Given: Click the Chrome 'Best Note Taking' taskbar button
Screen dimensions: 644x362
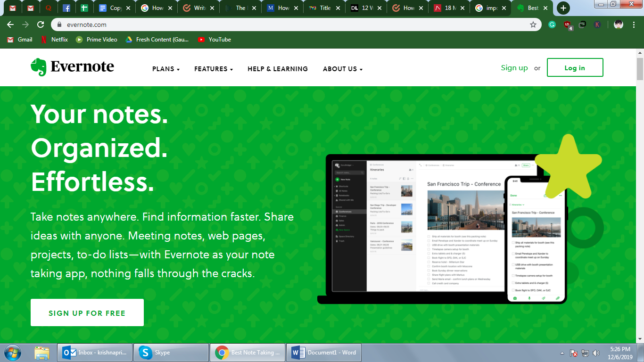Looking at the screenshot, I should pyautogui.click(x=248, y=352).
